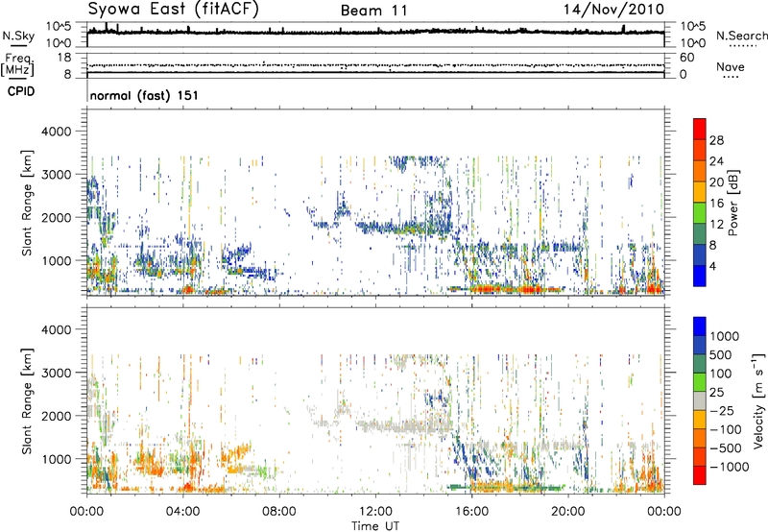
Task: Select the '-100' value on the velocity color bar
Action: click(x=725, y=429)
